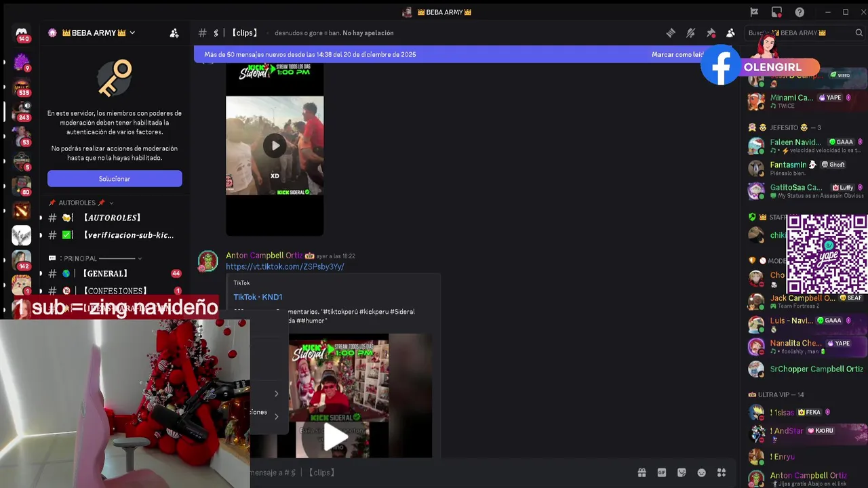868x488 pixels.
Task: Click the Ghoft tag beside Fantasmin
Action: pos(833,165)
